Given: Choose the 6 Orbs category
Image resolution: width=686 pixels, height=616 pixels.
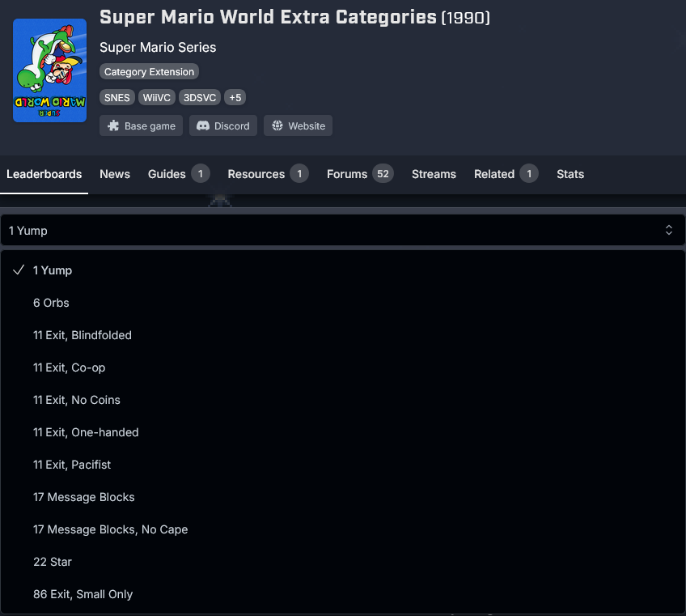Looking at the screenshot, I should (x=343, y=303).
